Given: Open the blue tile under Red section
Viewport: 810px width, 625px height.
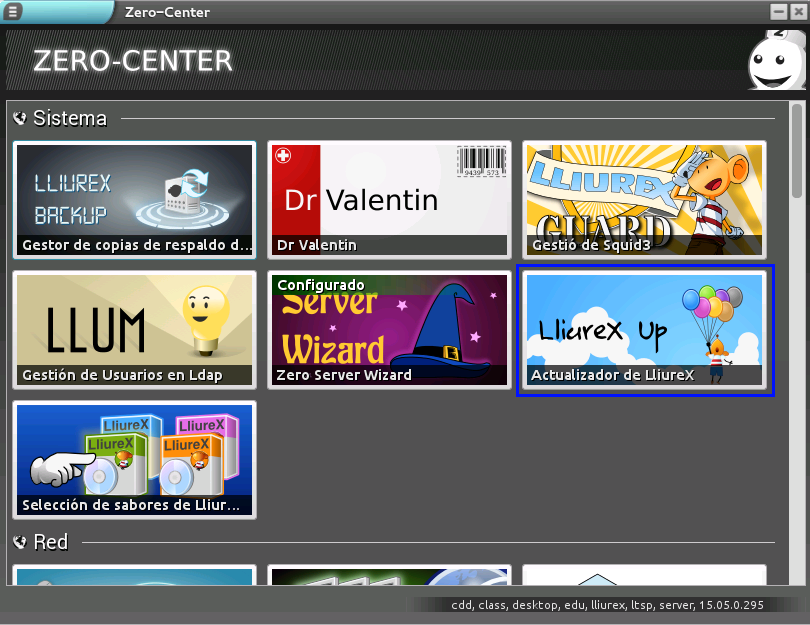Looking at the screenshot, I should coord(134,576).
